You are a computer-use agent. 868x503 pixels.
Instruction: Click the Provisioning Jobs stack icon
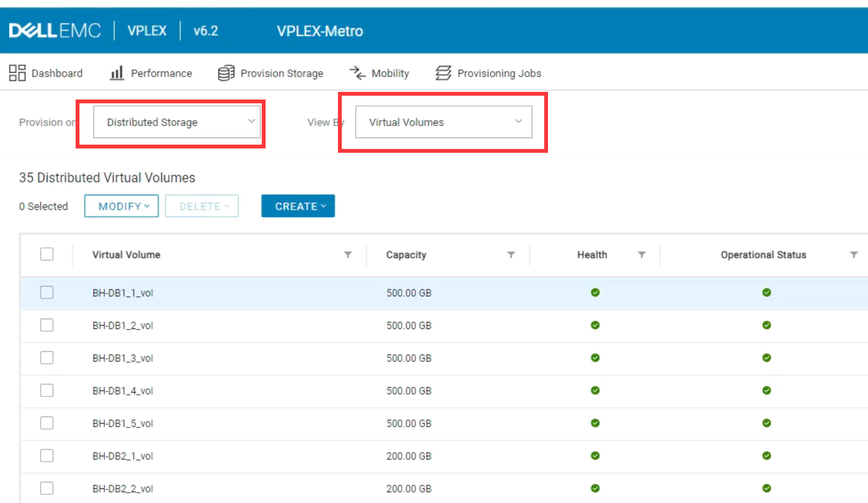coord(444,73)
